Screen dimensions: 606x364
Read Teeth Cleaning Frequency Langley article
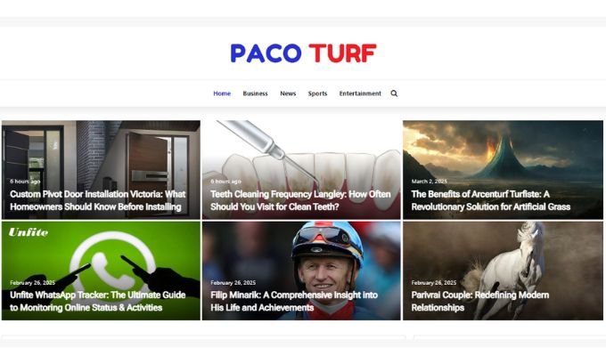[x=300, y=200]
